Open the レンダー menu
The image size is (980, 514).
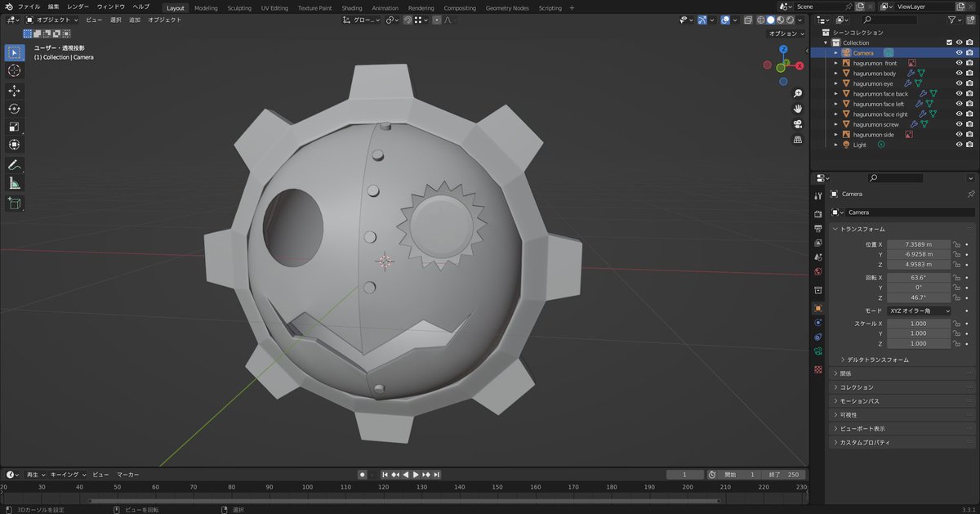click(78, 7)
